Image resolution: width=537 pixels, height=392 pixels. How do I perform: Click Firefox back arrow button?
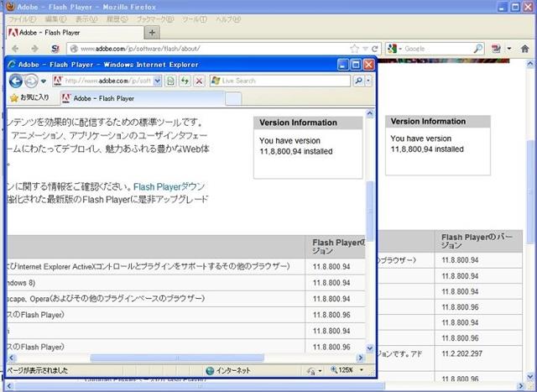pyautogui.click(x=15, y=49)
